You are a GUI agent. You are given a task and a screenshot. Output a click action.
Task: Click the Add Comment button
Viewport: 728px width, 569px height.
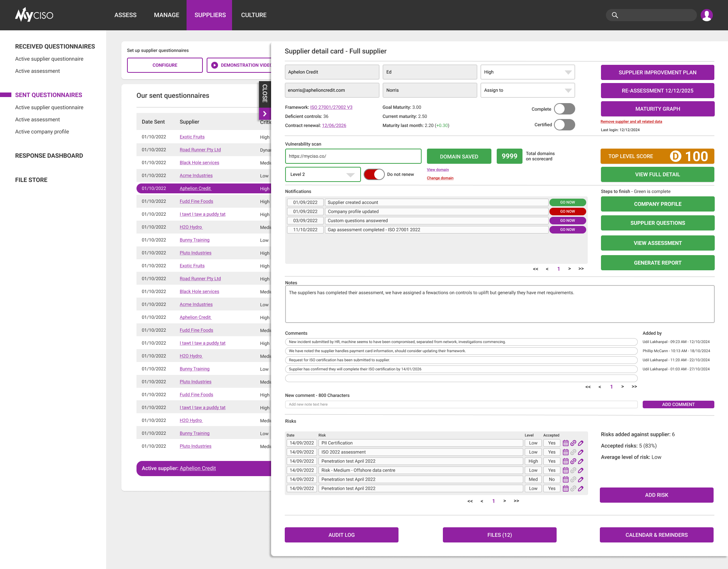678,404
